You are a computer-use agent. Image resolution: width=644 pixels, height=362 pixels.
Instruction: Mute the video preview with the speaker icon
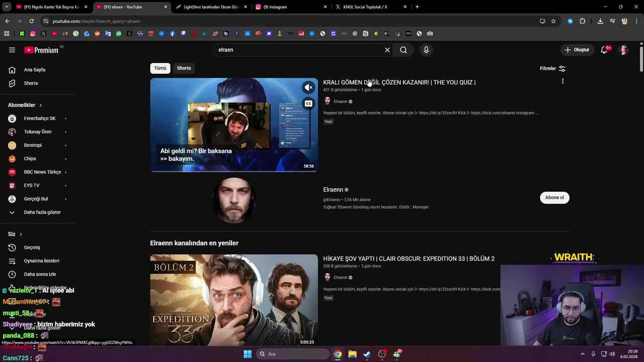pos(308,87)
